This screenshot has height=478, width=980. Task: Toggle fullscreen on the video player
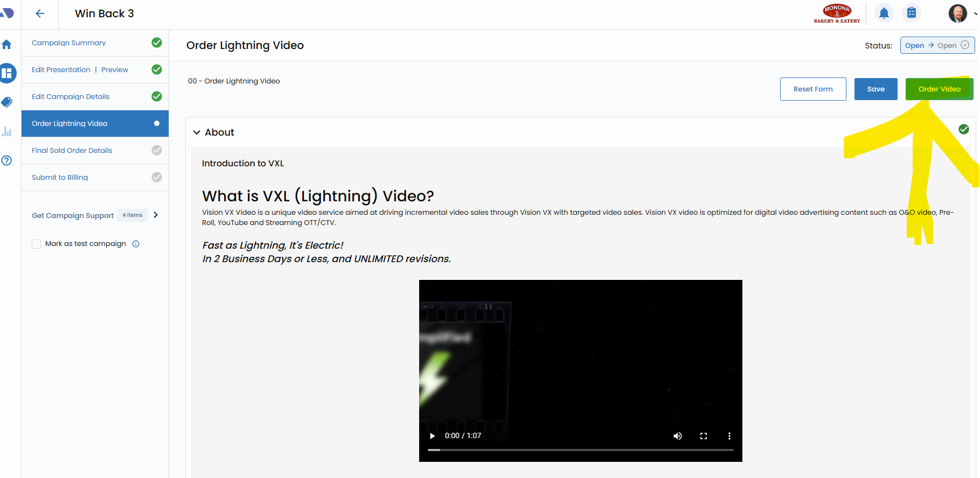tap(704, 436)
